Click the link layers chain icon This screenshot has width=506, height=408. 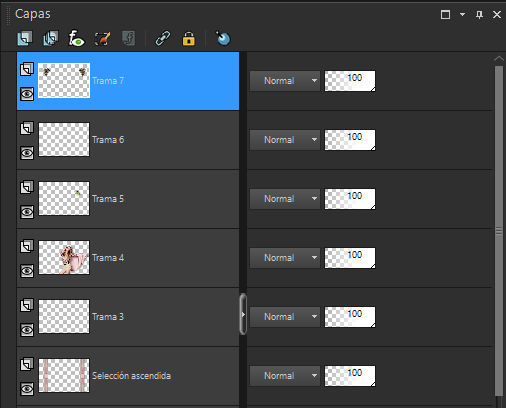163,38
